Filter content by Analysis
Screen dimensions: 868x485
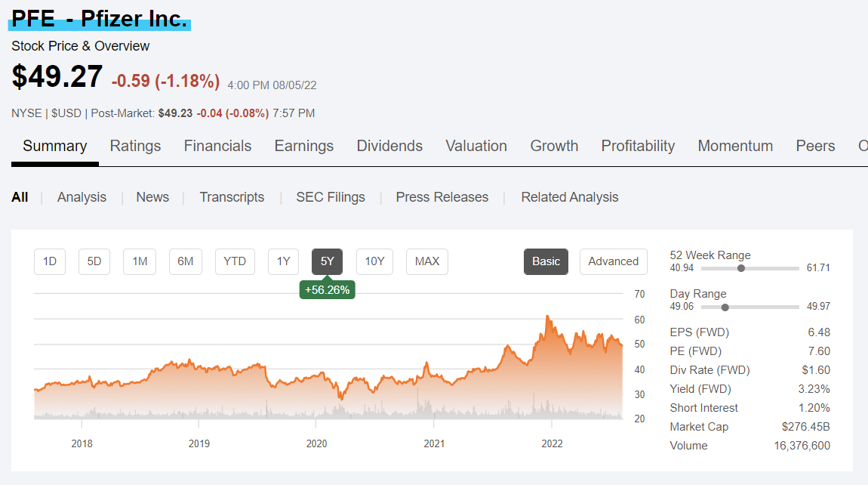82,197
